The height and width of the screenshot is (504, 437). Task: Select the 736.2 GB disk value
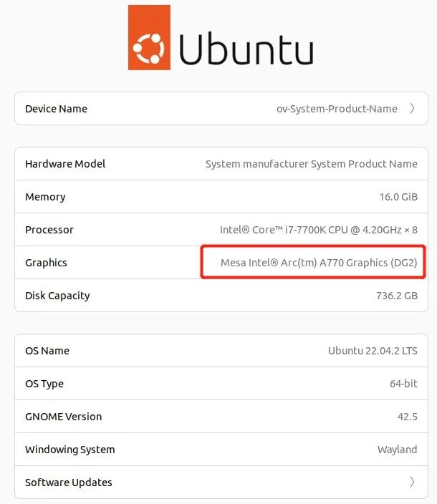(x=397, y=296)
